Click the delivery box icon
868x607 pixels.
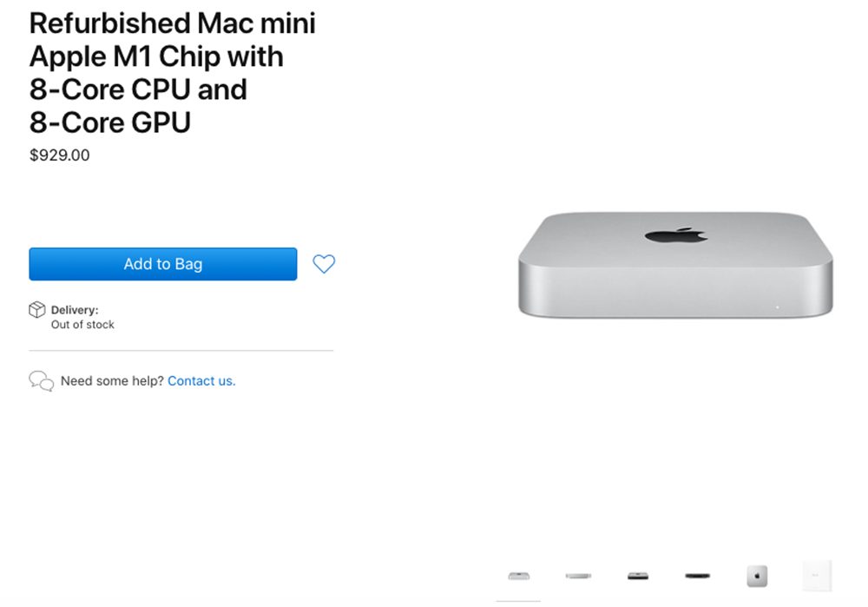tap(37, 310)
